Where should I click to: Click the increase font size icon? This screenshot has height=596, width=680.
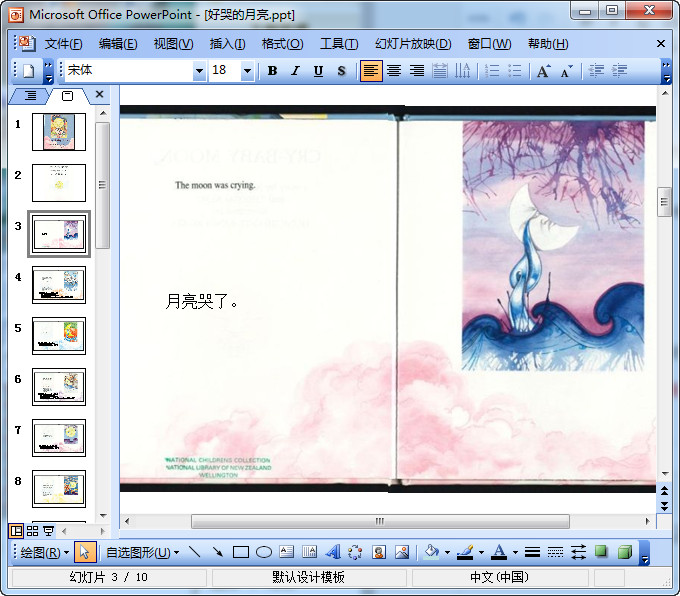(x=543, y=71)
